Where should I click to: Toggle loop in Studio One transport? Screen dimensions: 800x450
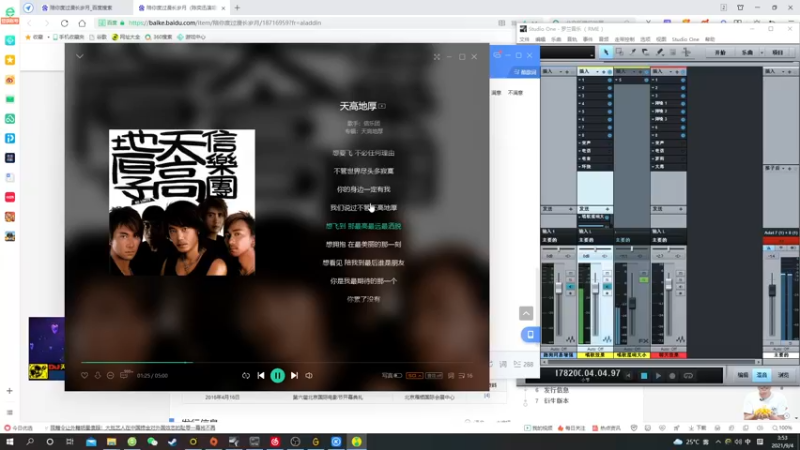(688, 376)
